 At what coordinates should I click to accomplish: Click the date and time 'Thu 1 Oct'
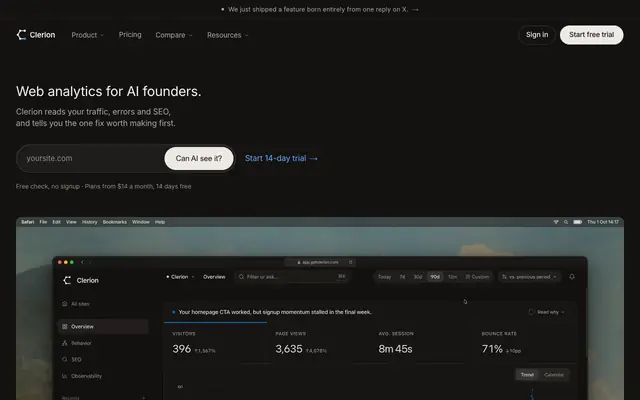[x=603, y=222]
